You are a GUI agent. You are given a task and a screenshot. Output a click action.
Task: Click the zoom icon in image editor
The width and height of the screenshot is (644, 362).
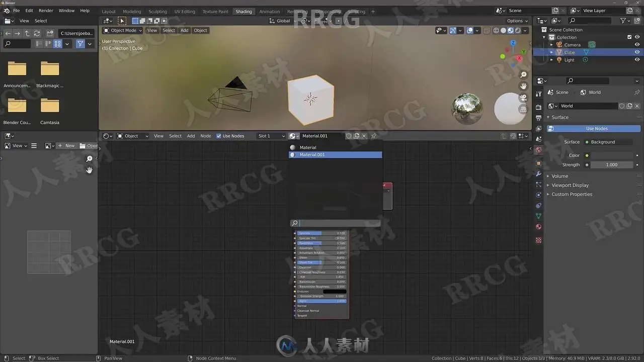click(89, 159)
